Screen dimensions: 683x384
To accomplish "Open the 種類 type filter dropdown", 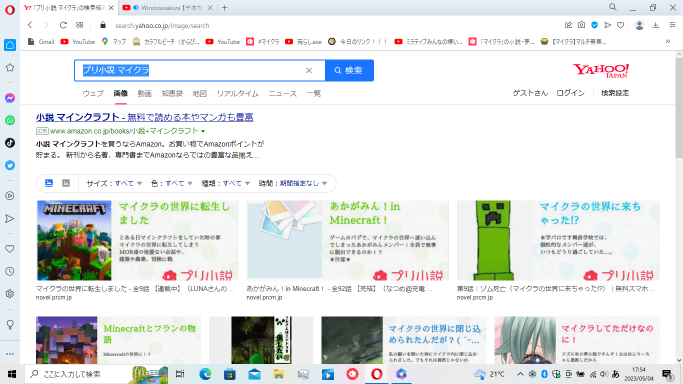I will point(225,183).
